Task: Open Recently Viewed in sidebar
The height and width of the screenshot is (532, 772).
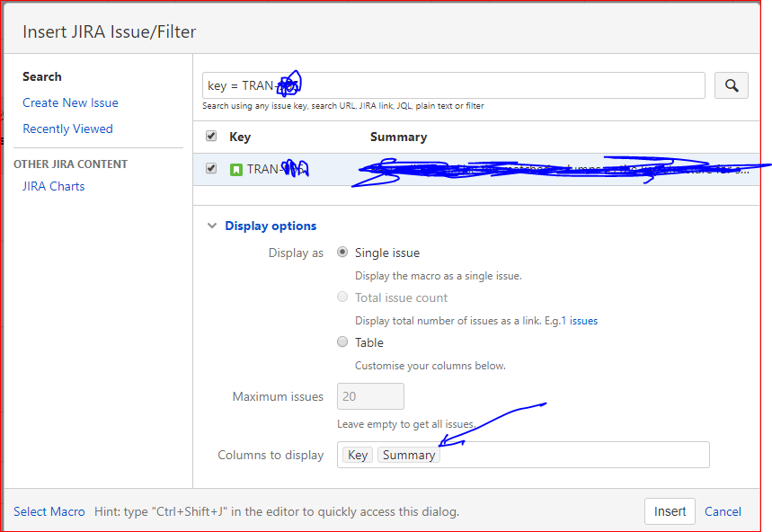Action: [x=67, y=129]
